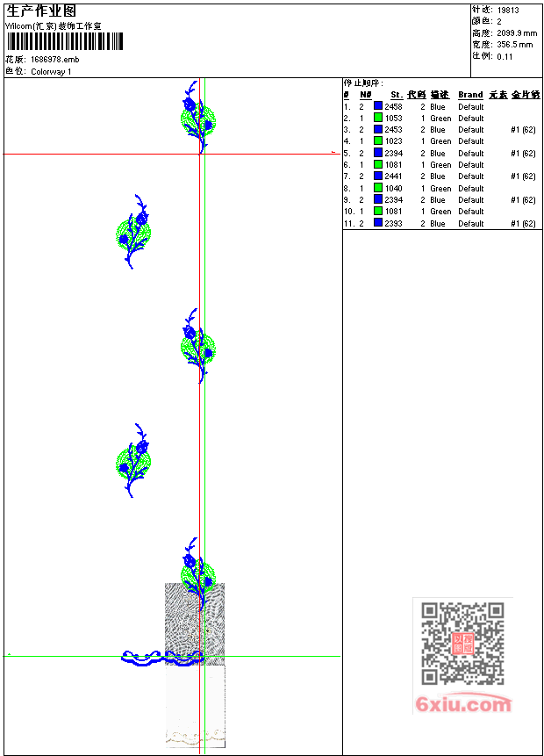The height and width of the screenshot is (756, 544).
Task: Select stop sequence row 8 Green 1040
Action: point(440,188)
